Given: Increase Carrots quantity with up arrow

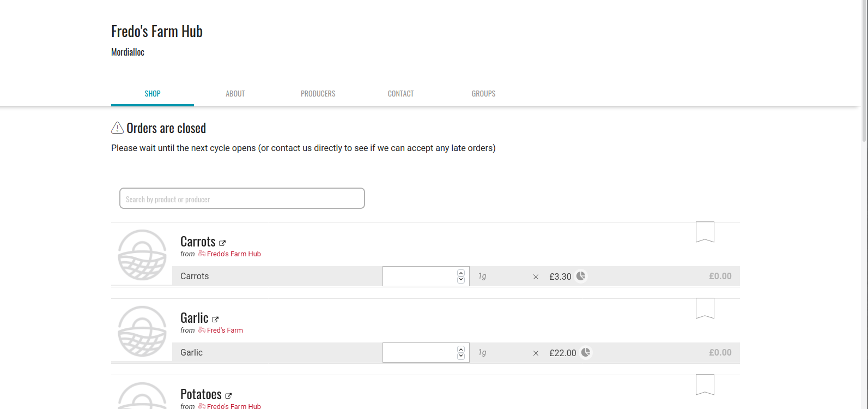Looking at the screenshot, I should click(x=461, y=273).
